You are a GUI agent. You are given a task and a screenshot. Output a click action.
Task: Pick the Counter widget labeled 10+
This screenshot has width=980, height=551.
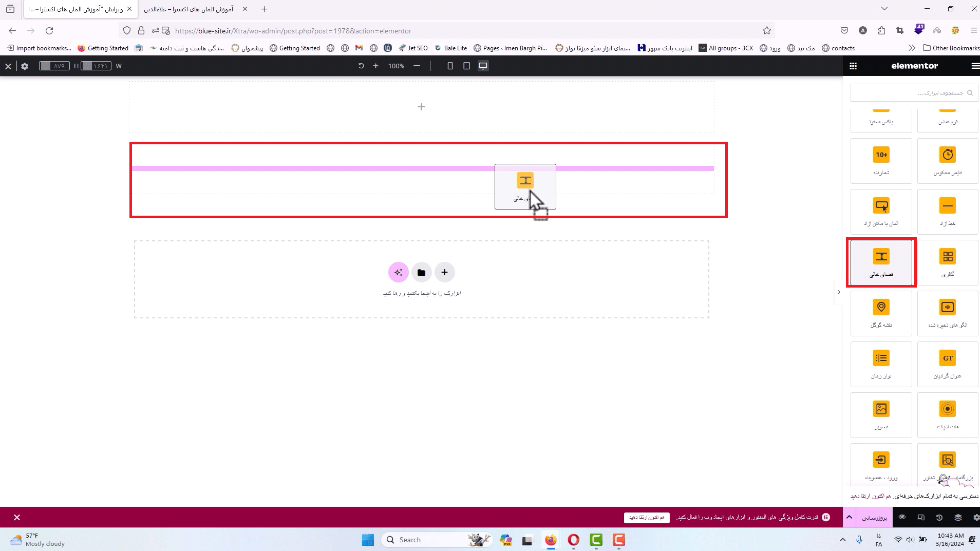881,161
